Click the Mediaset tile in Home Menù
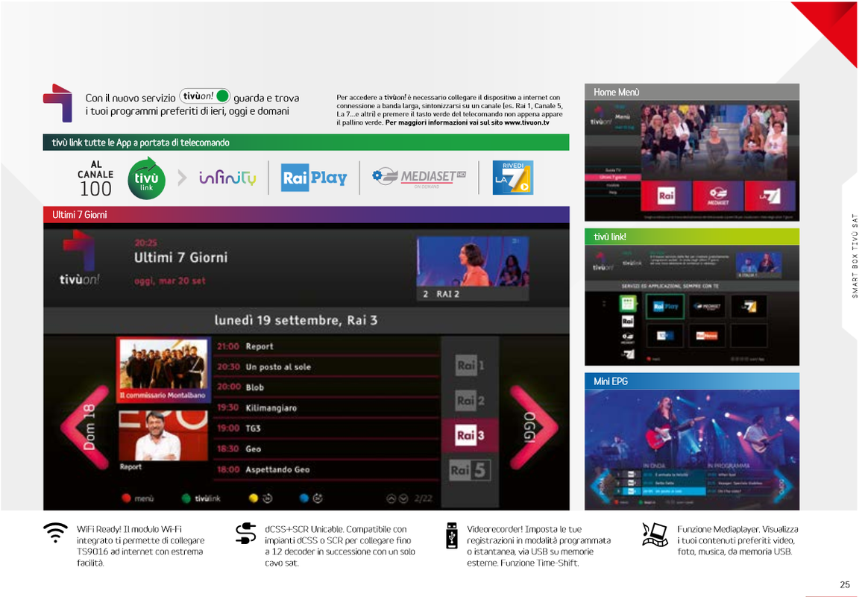Viewport: 868px width, 597px height. coord(718,196)
